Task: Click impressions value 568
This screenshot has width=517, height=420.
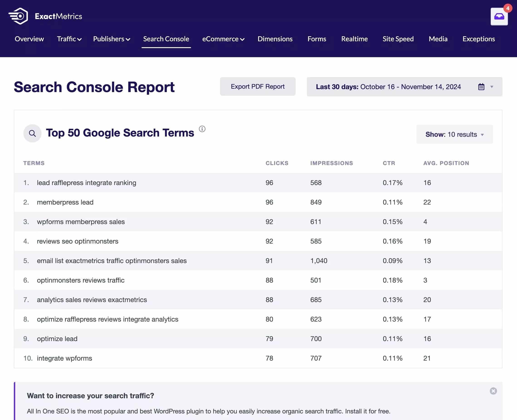Action: 316,183
